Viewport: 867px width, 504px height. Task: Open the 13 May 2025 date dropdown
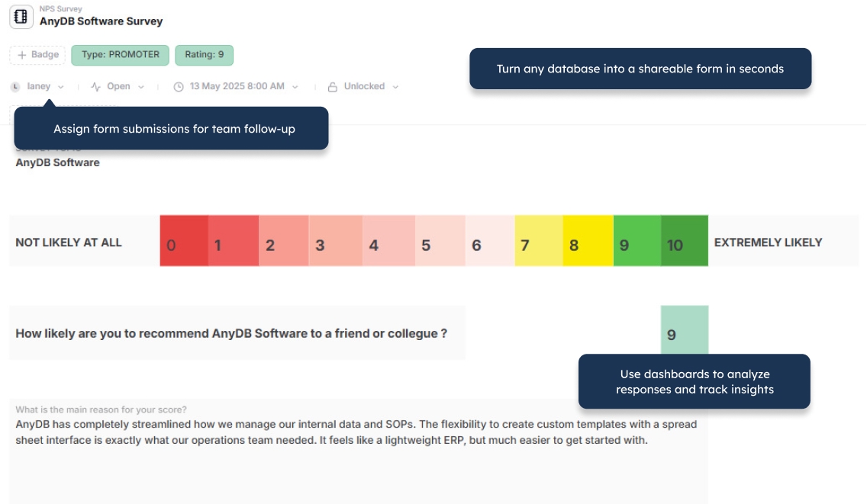coord(236,87)
